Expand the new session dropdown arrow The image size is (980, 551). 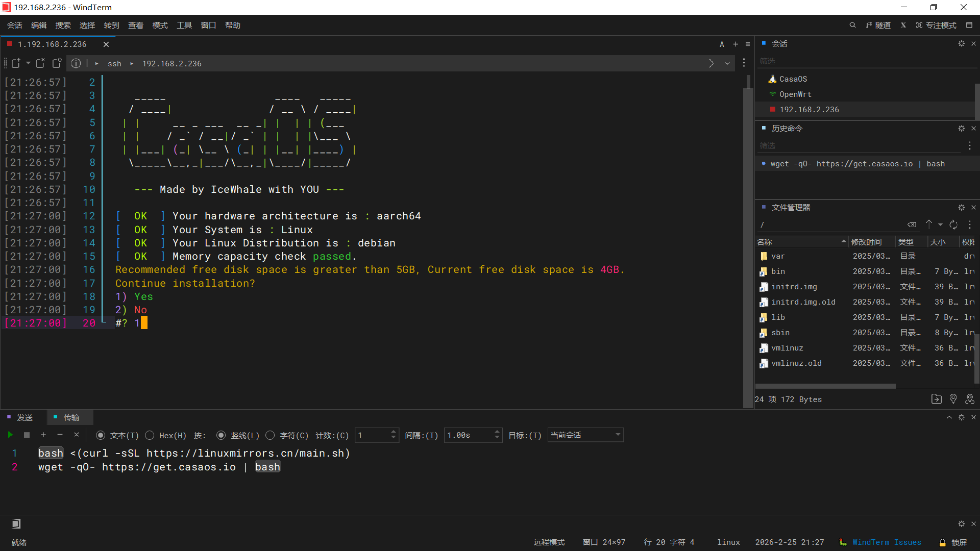(x=28, y=63)
